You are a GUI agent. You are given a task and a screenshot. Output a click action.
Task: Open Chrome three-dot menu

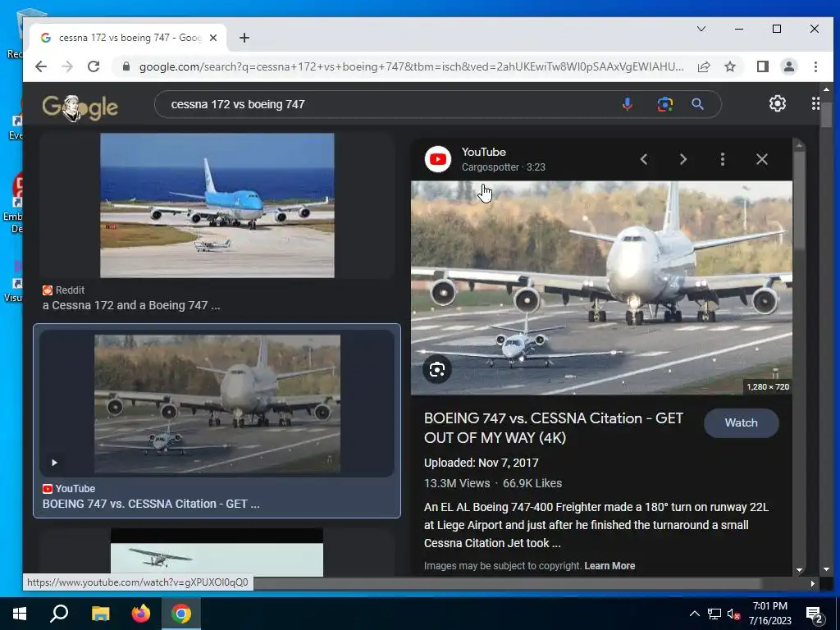click(815, 66)
